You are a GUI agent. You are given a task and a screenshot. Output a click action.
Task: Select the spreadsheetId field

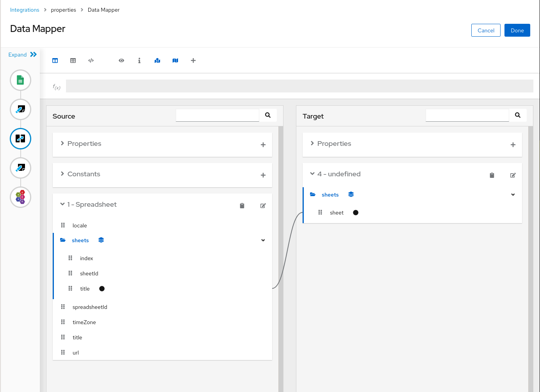(90, 307)
